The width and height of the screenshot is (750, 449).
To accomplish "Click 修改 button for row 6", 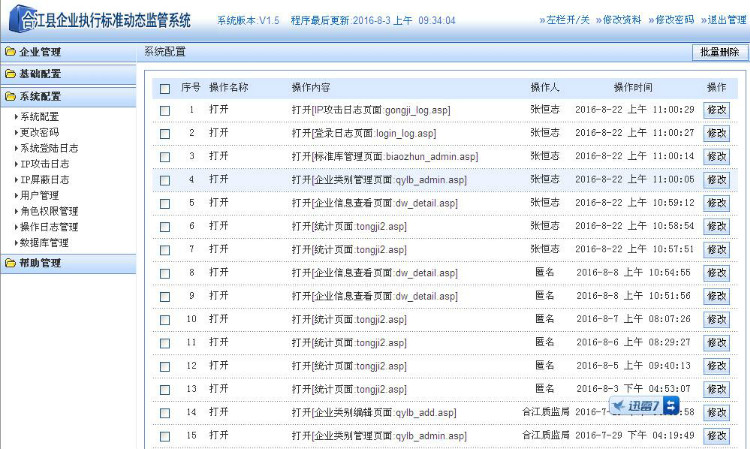I will coord(717,226).
